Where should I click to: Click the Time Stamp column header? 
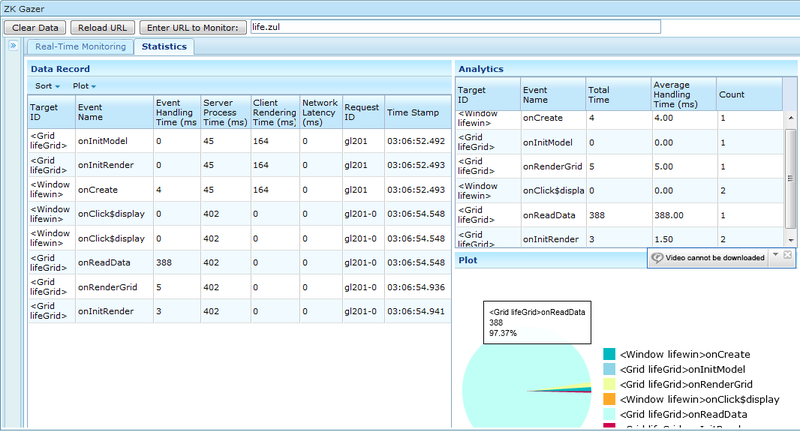pyautogui.click(x=412, y=112)
